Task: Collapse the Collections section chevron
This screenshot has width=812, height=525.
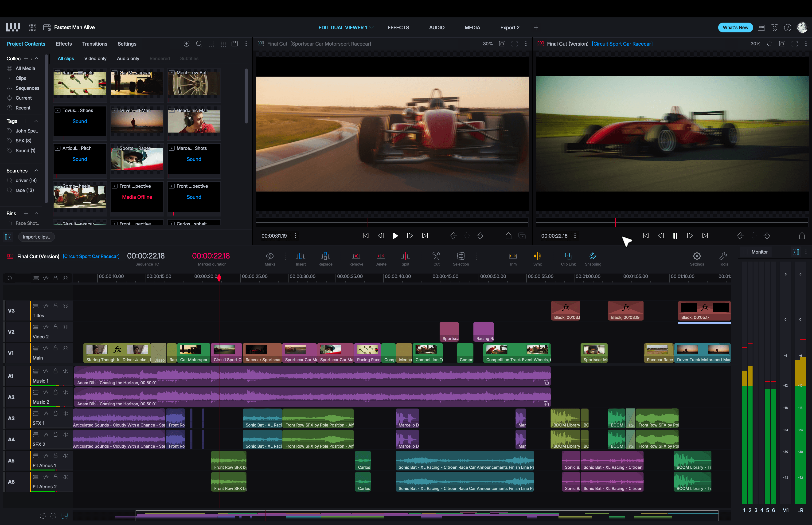Action: point(36,59)
